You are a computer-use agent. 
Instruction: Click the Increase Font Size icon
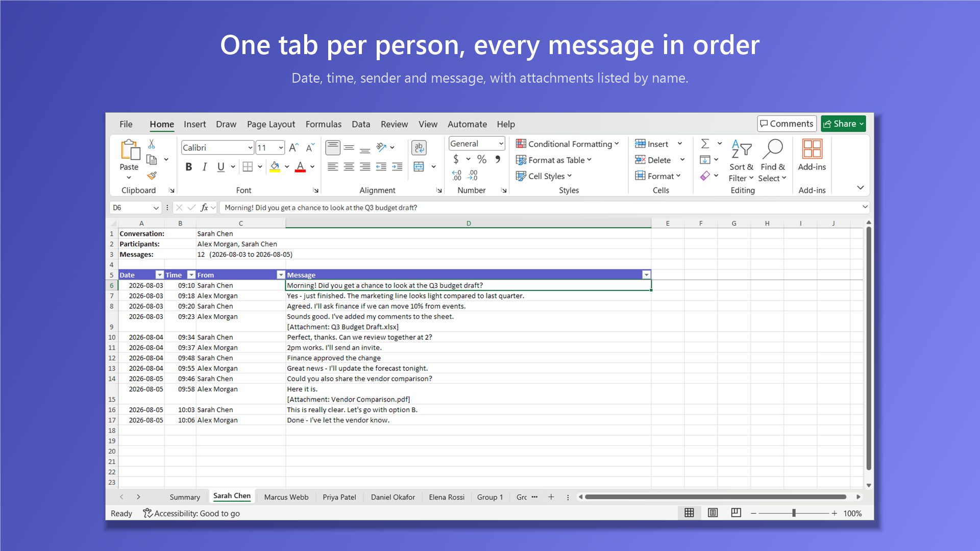293,147
